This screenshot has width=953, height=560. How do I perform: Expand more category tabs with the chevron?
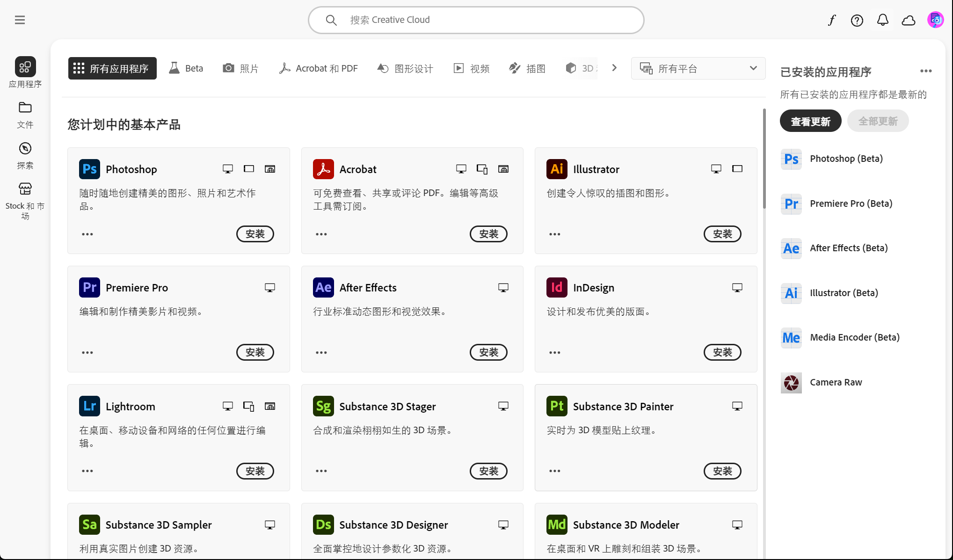click(614, 68)
